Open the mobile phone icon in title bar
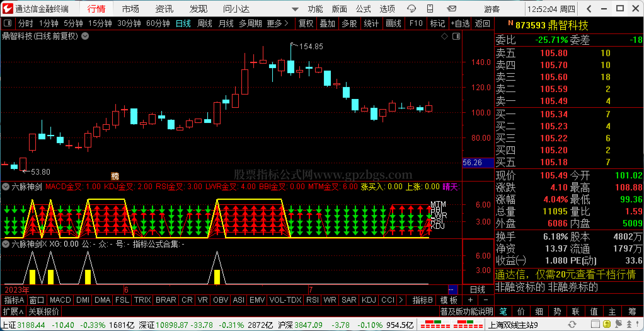This screenshot has height=331, width=644. click(x=430, y=9)
